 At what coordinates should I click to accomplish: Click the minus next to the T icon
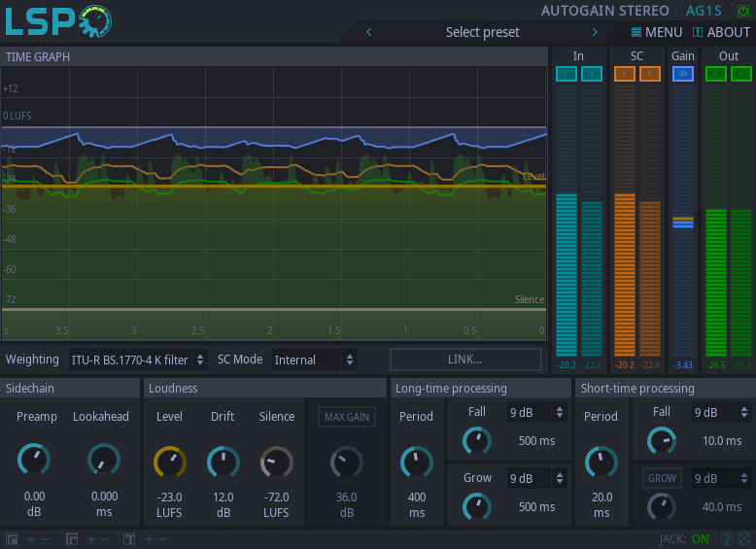point(162,539)
